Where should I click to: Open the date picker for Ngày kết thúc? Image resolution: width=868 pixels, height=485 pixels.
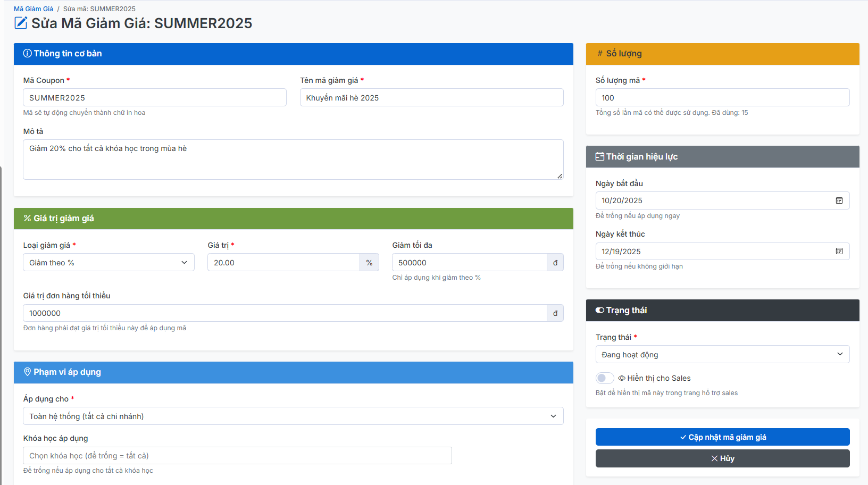(839, 252)
